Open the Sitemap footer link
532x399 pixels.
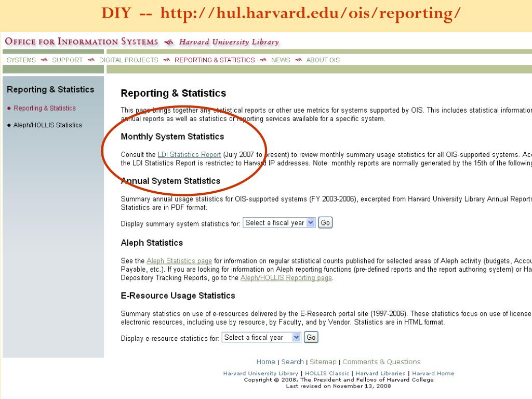tap(323, 362)
